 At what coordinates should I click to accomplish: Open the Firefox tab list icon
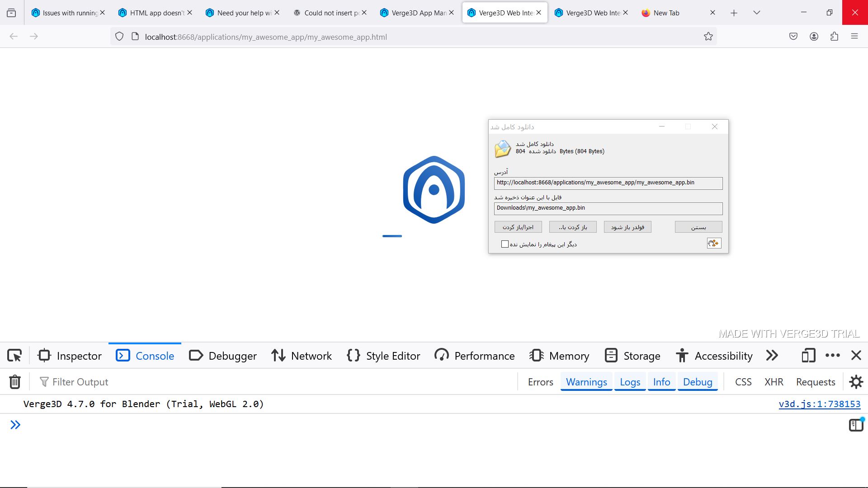(11, 13)
